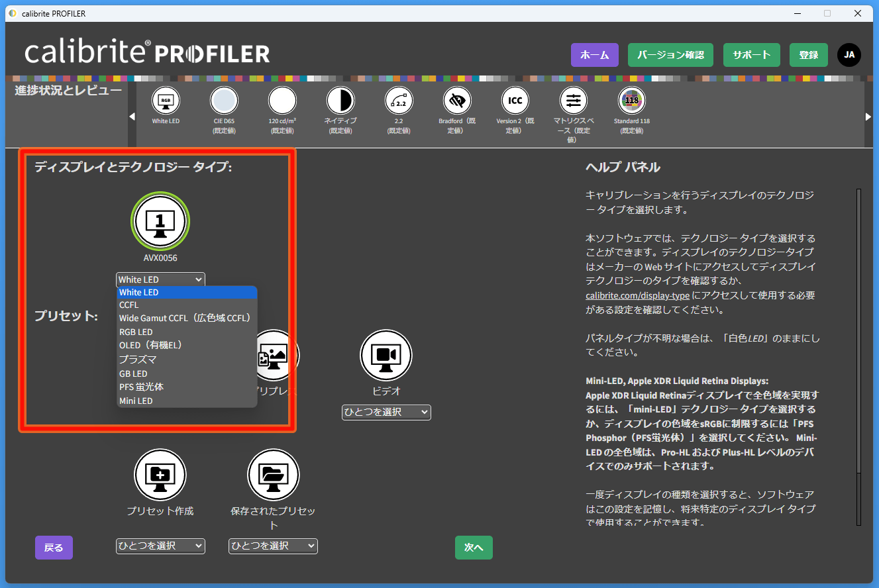879x588 pixels.
Task: Click the バージョン確認 button
Action: click(x=670, y=55)
